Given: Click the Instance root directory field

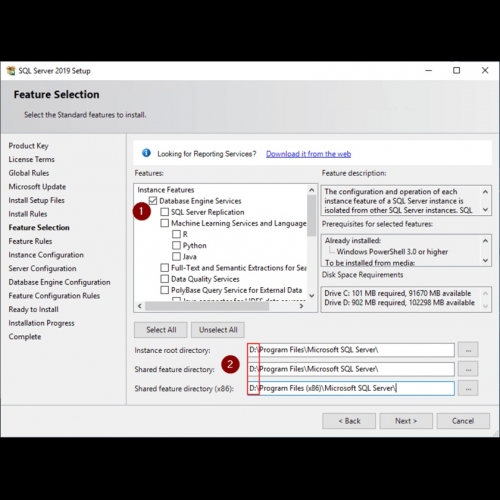Looking at the screenshot, I should coord(351,350).
